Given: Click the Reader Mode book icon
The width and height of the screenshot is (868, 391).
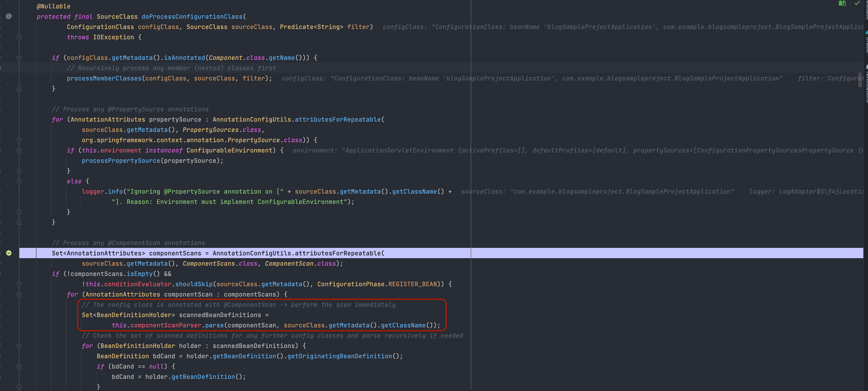Looking at the screenshot, I should [x=842, y=3].
